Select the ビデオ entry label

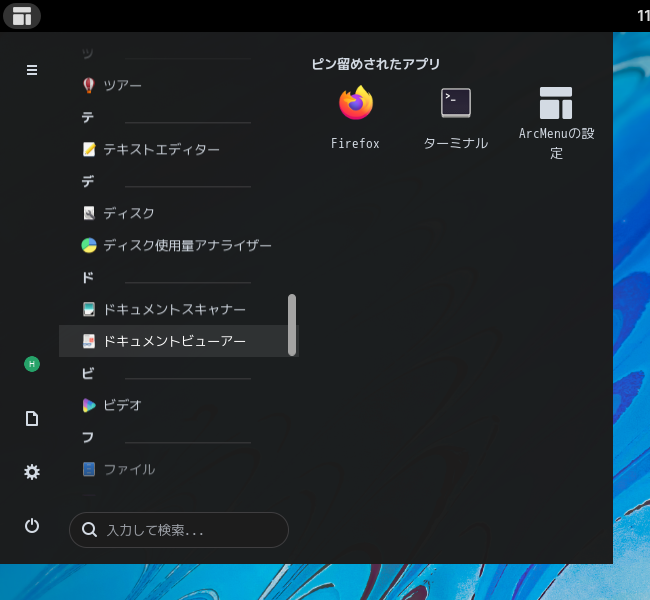[122, 405]
